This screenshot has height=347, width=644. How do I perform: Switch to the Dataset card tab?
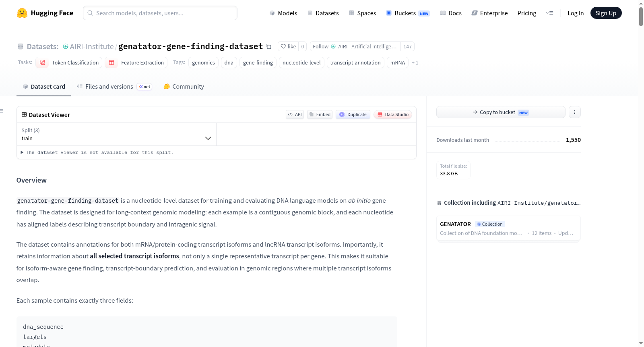pyautogui.click(x=43, y=86)
